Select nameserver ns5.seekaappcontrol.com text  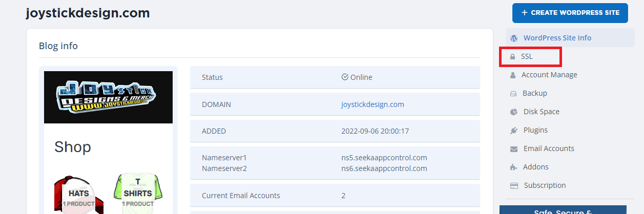pos(384,158)
